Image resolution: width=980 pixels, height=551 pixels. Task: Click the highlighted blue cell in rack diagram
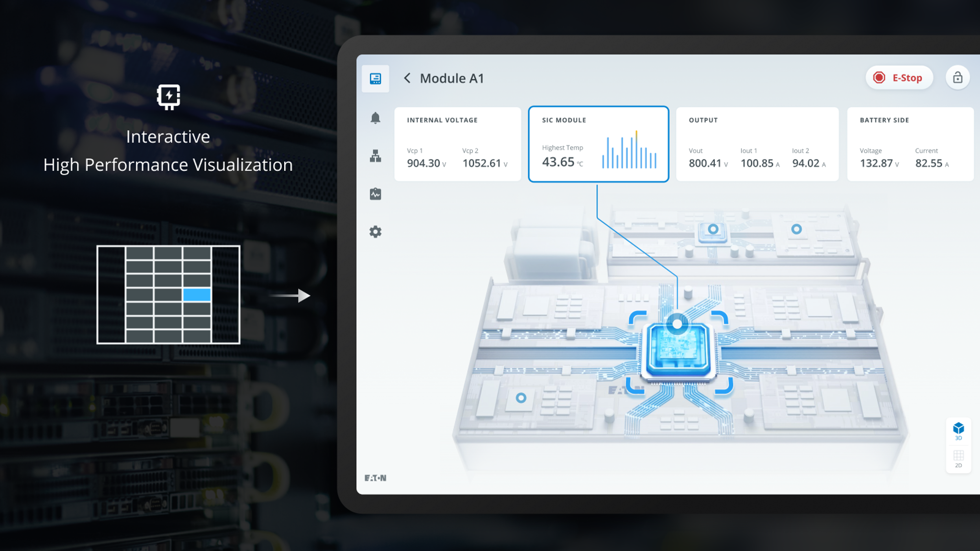click(197, 295)
